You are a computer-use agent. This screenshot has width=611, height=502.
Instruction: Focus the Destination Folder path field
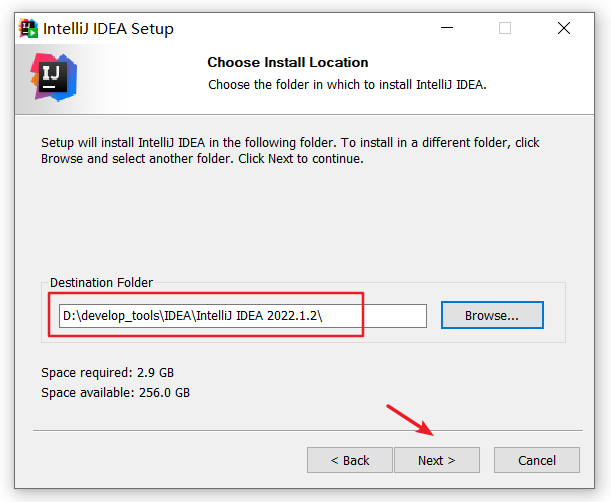coord(243,316)
